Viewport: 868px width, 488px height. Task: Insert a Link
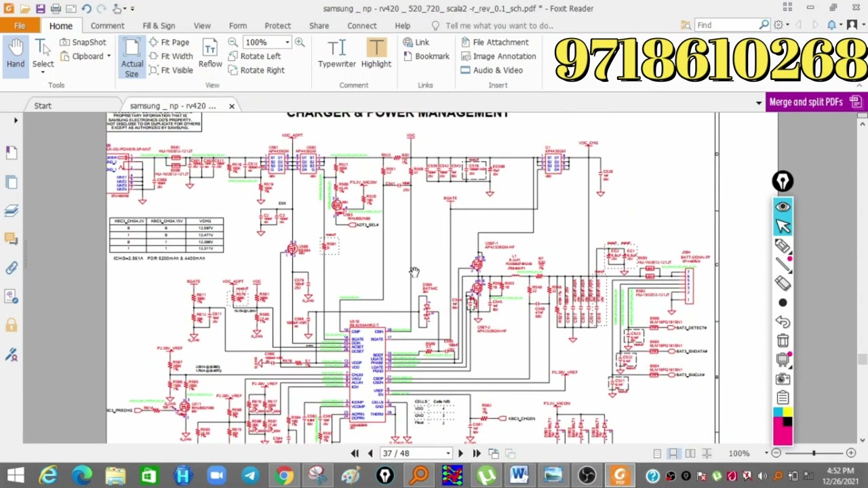click(416, 42)
